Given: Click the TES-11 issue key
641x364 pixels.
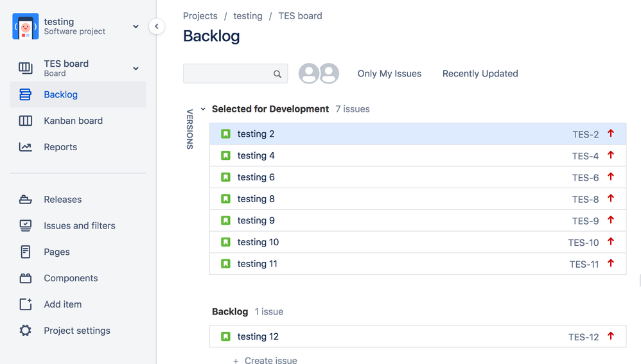Looking at the screenshot, I should (x=584, y=264).
